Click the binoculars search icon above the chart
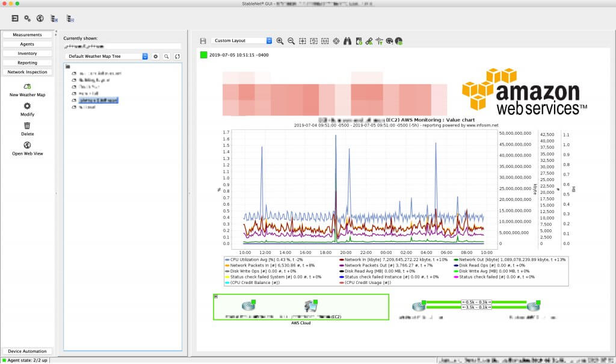 point(347,41)
